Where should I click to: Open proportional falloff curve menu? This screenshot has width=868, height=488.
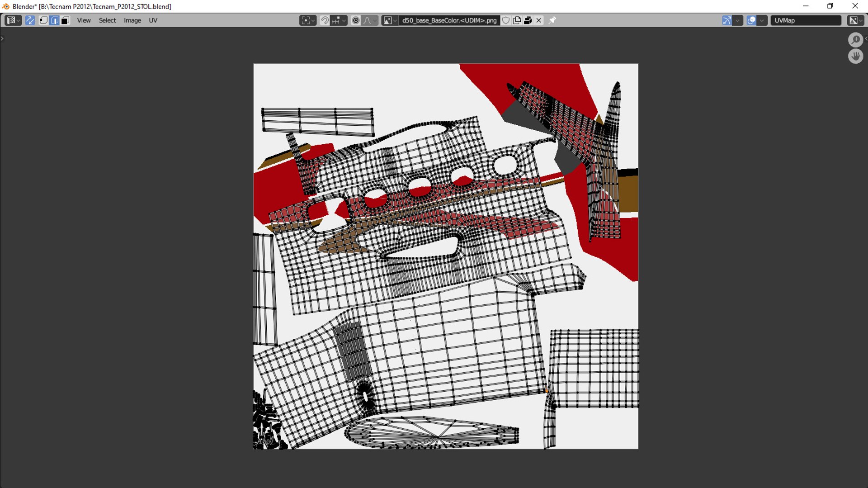point(370,20)
